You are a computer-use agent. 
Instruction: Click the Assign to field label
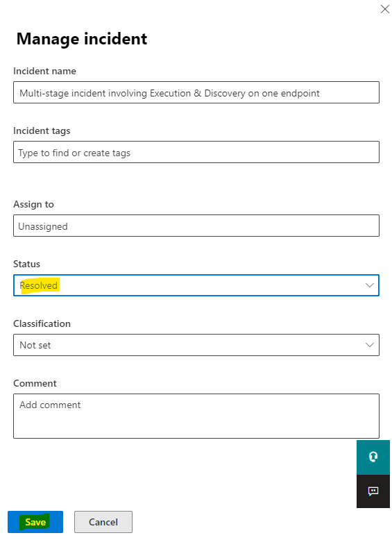[x=34, y=204]
